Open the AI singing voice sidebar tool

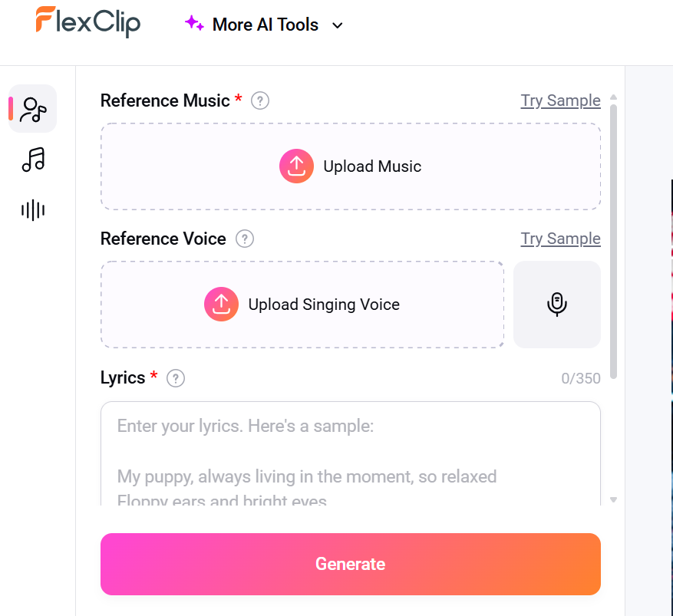tap(33, 109)
